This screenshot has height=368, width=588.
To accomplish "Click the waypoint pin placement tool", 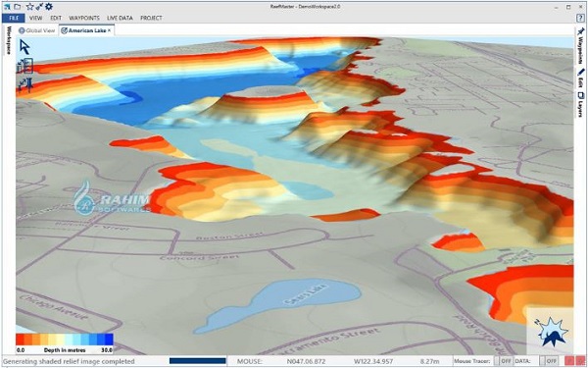I will 24,84.
